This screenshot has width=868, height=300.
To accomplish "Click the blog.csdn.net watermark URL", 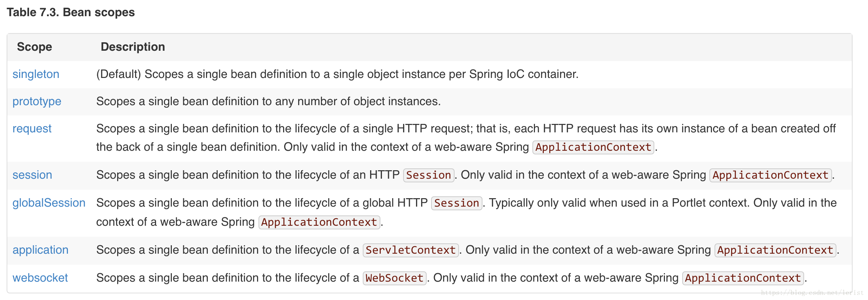I will [x=812, y=293].
